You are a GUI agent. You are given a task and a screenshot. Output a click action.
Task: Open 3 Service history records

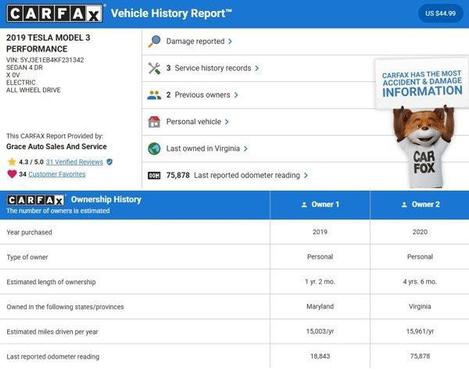[209, 68]
